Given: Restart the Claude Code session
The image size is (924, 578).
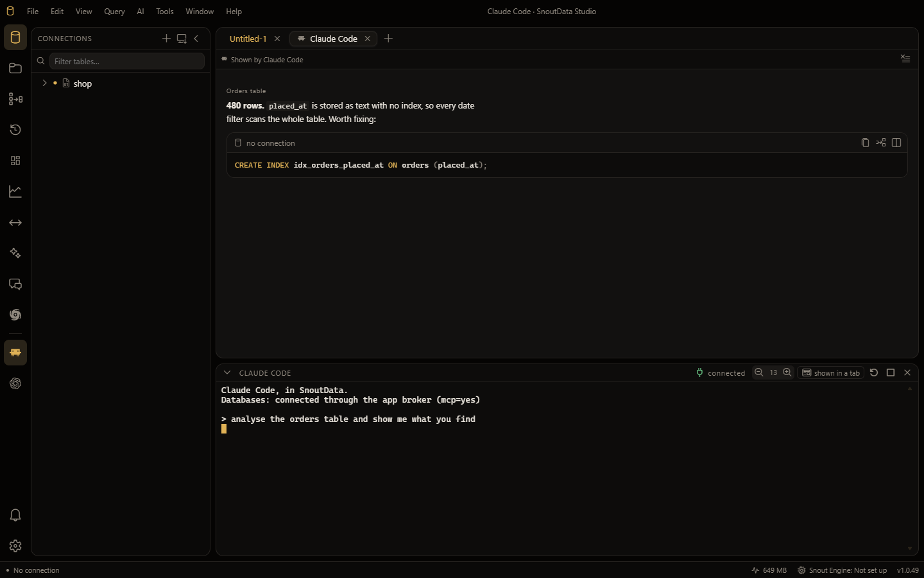Looking at the screenshot, I should pyautogui.click(x=874, y=372).
